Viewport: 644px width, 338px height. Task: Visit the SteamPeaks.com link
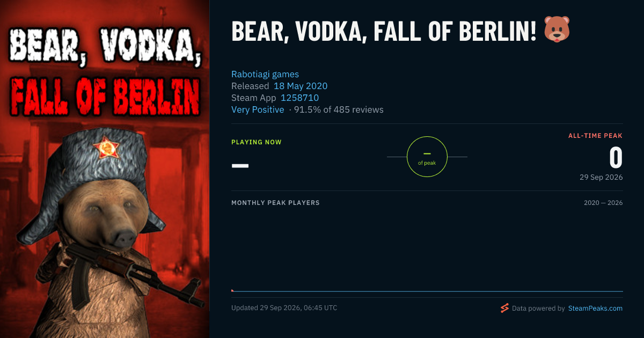[x=595, y=308]
